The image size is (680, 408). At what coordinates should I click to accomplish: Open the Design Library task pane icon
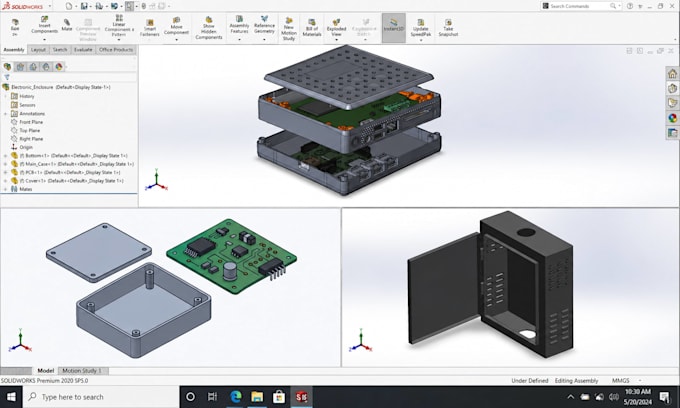672,88
